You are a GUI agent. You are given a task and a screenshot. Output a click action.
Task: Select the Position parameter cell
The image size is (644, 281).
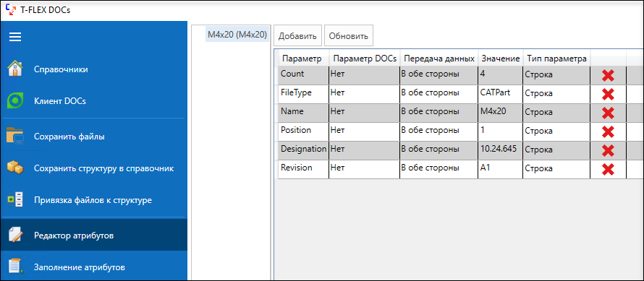pyautogui.click(x=303, y=131)
